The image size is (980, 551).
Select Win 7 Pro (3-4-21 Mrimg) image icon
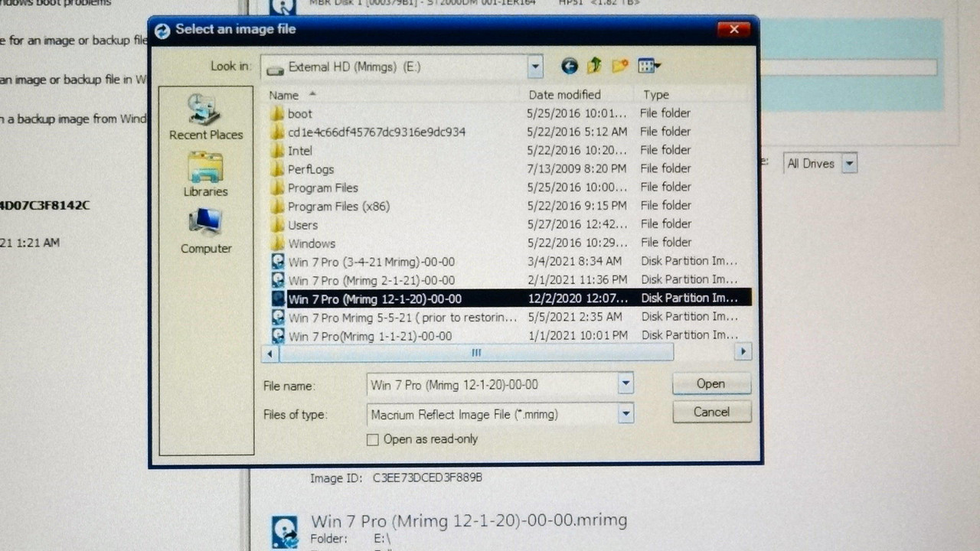click(279, 262)
